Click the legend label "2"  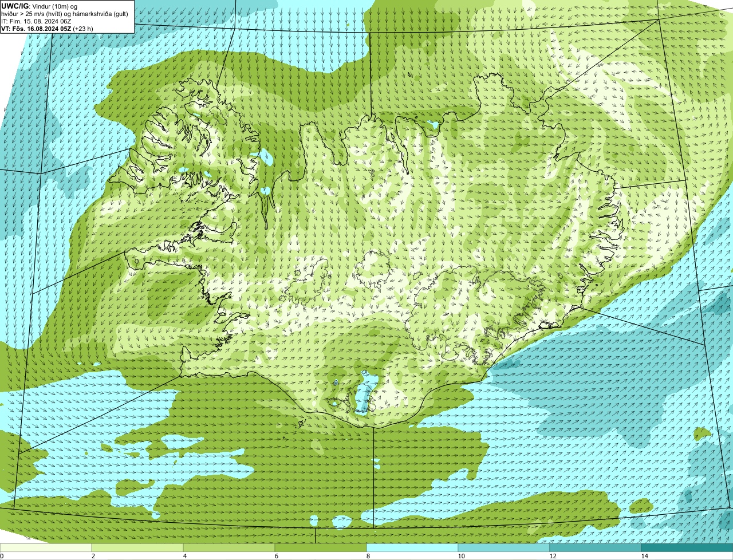coord(93,556)
